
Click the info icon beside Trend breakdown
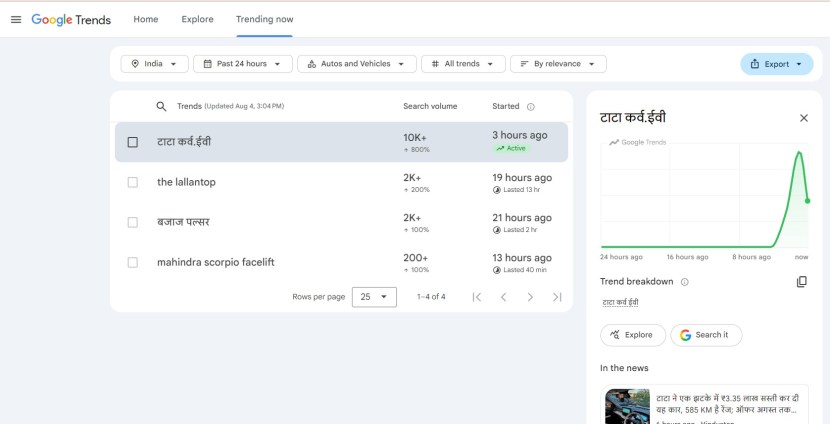(684, 282)
